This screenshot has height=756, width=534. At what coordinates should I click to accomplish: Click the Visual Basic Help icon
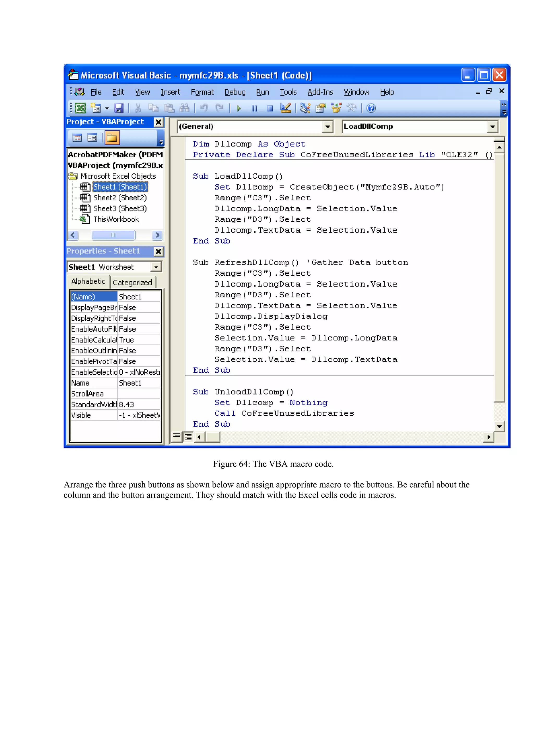[x=371, y=108]
